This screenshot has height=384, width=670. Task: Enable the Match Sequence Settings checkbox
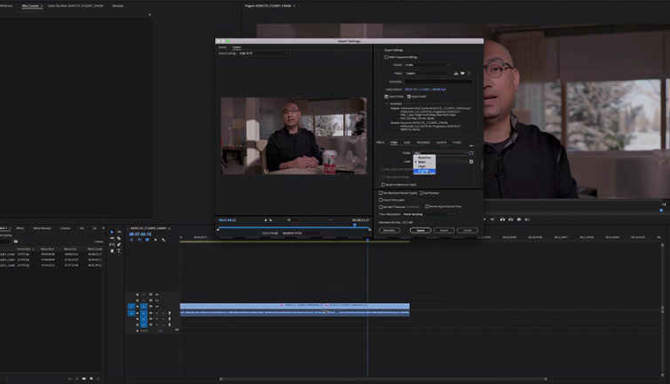386,57
